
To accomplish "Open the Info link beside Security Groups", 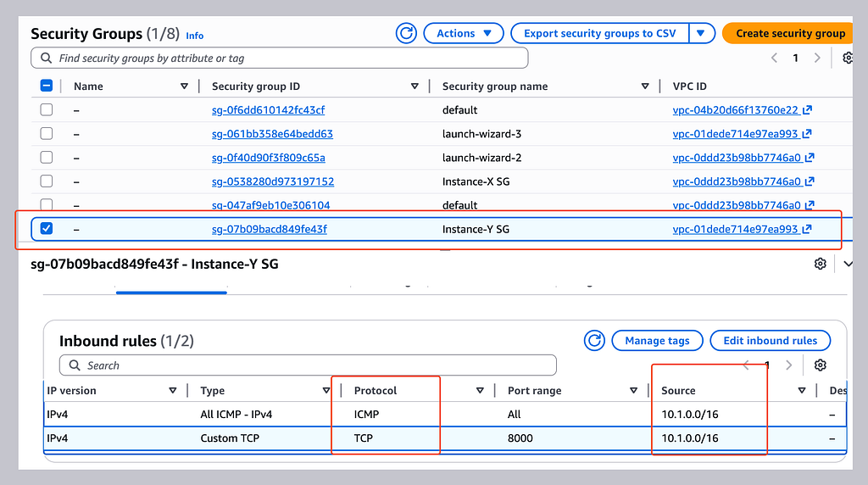I will [194, 36].
